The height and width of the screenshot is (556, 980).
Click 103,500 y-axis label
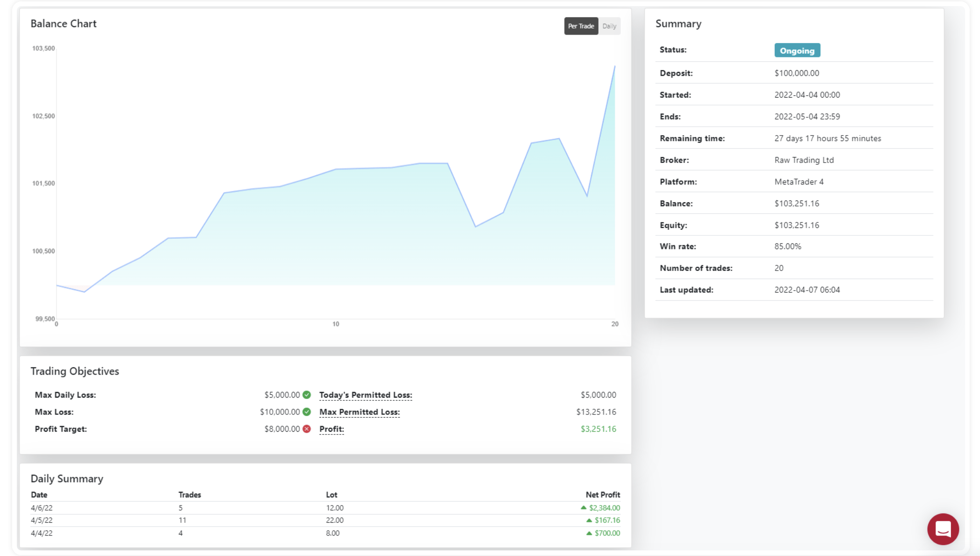tap(43, 48)
